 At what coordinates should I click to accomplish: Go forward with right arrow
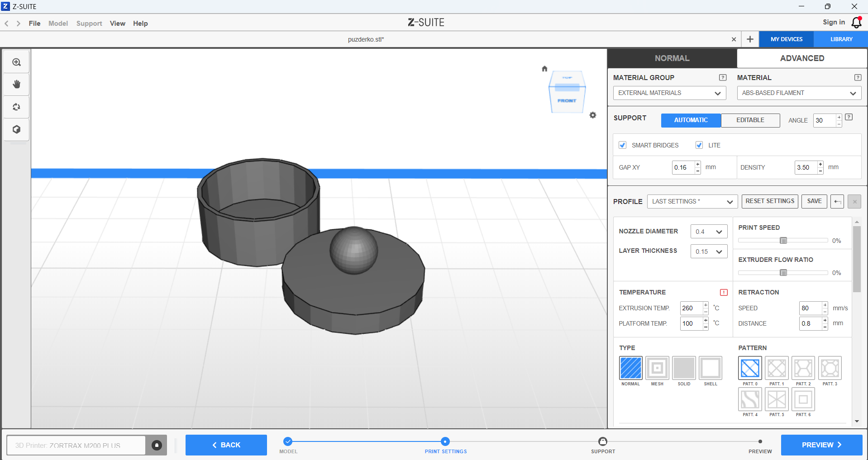19,24
